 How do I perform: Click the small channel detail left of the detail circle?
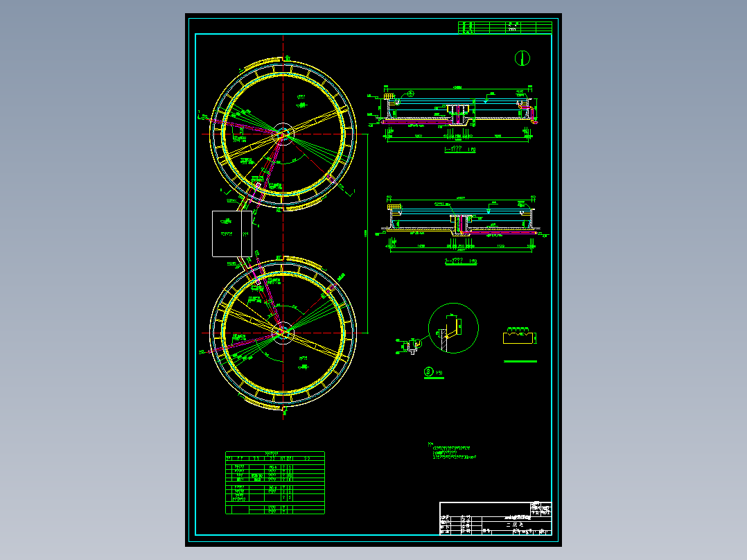point(410,346)
